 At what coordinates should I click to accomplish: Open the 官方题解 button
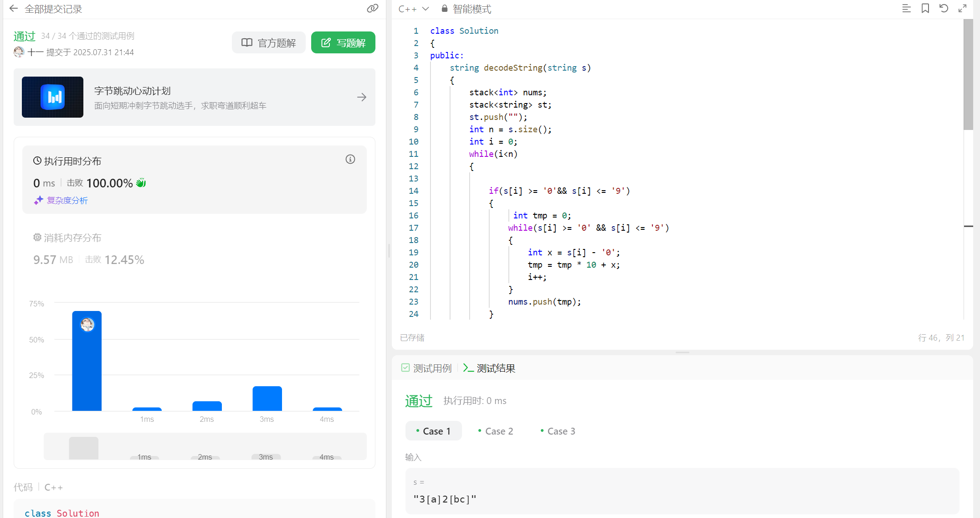268,43
